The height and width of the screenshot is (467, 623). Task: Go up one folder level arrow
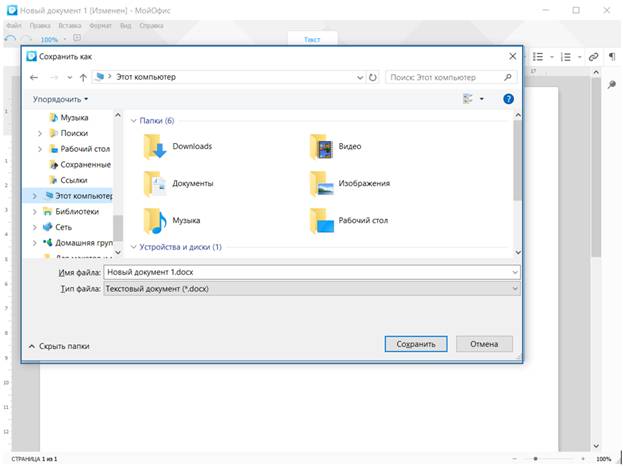(x=83, y=77)
